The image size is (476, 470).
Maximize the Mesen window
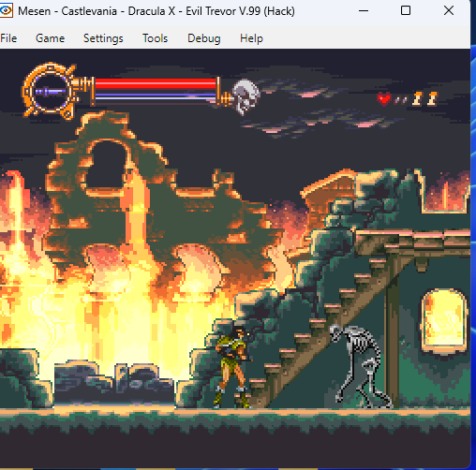click(406, 11)
